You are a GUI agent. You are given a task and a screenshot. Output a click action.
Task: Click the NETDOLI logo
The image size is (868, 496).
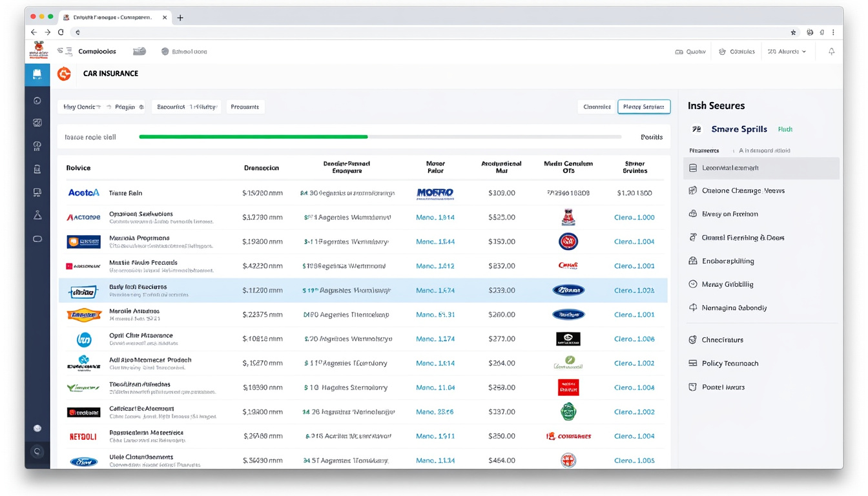(83, 437)
